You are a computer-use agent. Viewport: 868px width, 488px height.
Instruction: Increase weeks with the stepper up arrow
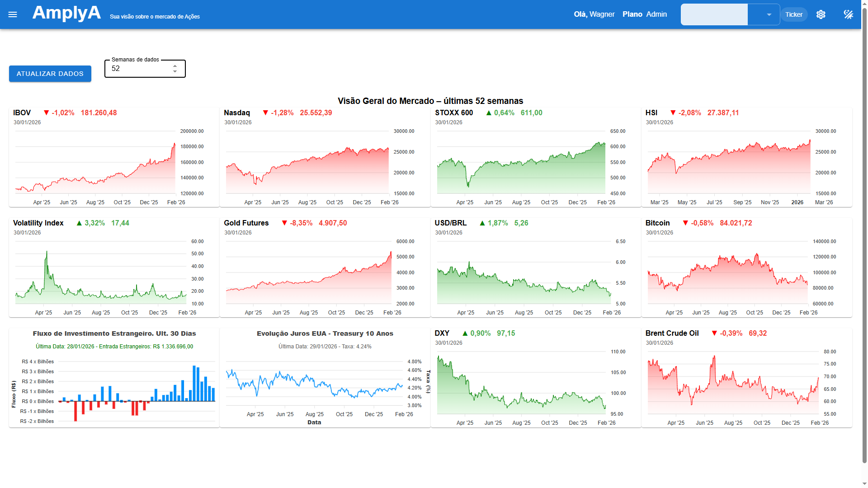click(x=175, y=66)
